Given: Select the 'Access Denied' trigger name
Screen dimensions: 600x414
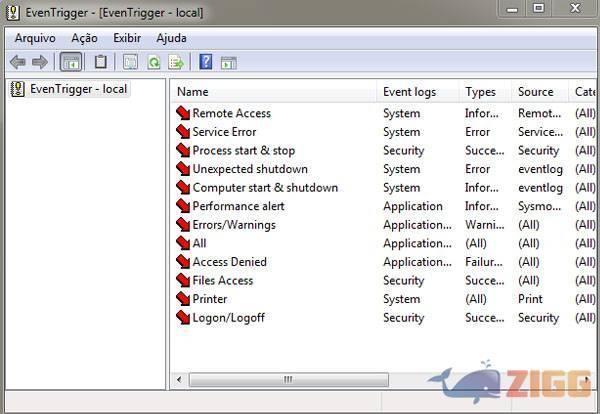Looking at the screenshot, I should point(230,262).
